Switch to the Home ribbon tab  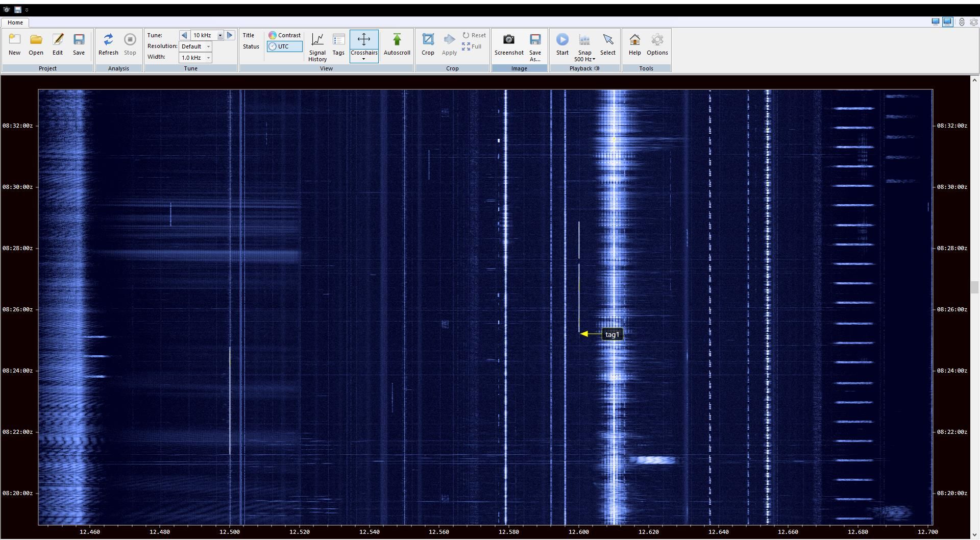(x=15, y=22)
